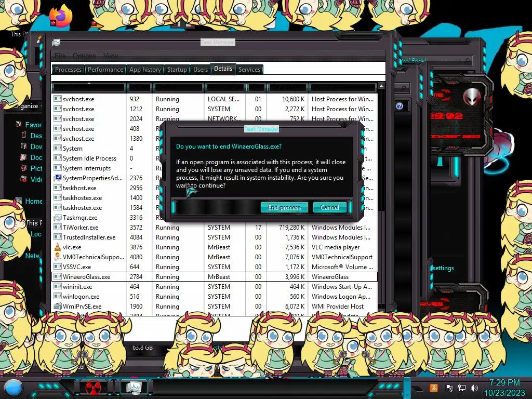
Task: Select the WinaeroGlass.exe process name
Action: tap(86, 276)
